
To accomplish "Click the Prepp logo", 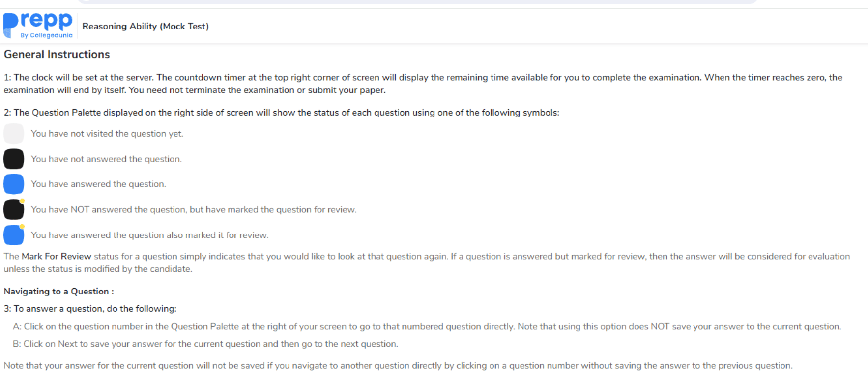I will click(38, 22).
